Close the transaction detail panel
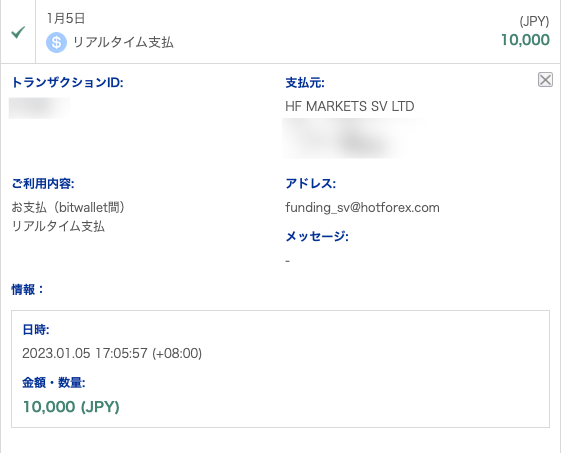 coord(545,79)
